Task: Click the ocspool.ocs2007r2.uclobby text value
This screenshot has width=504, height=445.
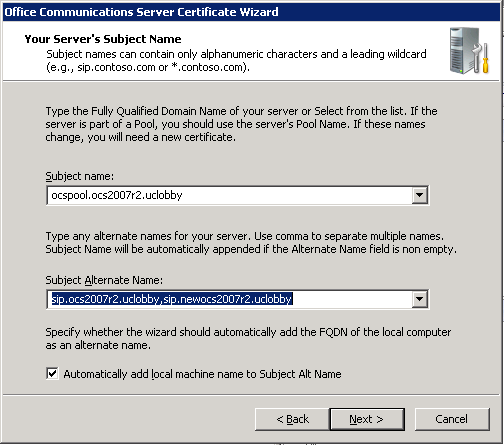Action: pyautogui.click(x=117, y=195)
